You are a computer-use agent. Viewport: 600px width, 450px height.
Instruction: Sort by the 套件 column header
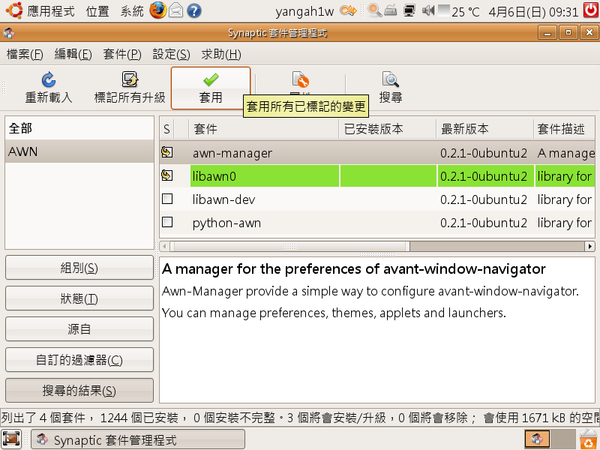tap(263, 129)
